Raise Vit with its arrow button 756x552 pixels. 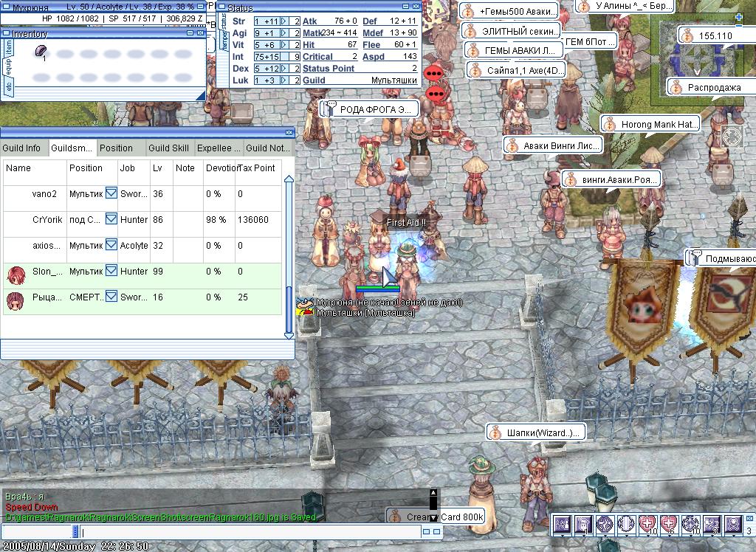click(284, 45)
